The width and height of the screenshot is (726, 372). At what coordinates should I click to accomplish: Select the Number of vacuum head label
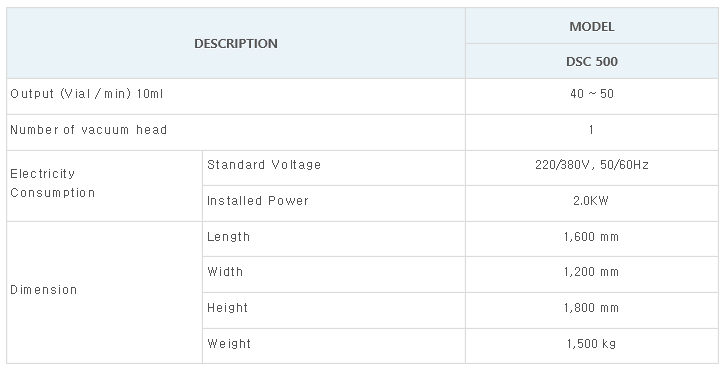coord(88,130)
